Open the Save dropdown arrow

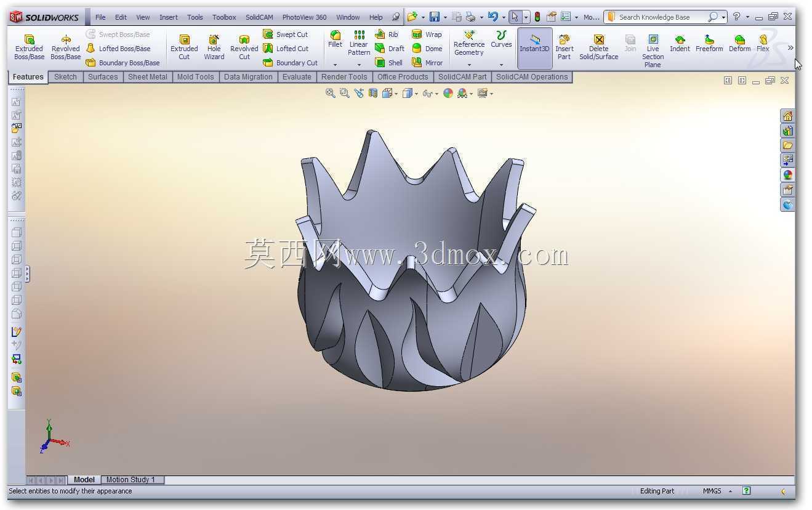[445, 17]
